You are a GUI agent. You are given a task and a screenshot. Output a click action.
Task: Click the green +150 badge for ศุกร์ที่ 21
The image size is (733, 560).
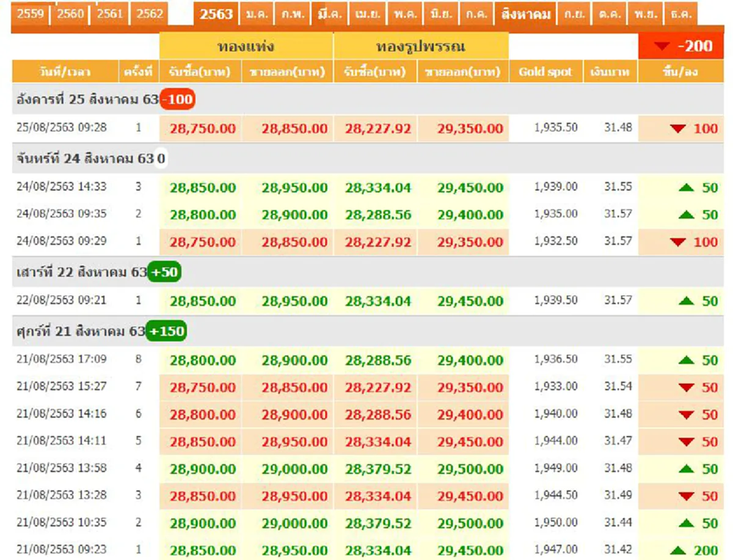tap(166, 332)
